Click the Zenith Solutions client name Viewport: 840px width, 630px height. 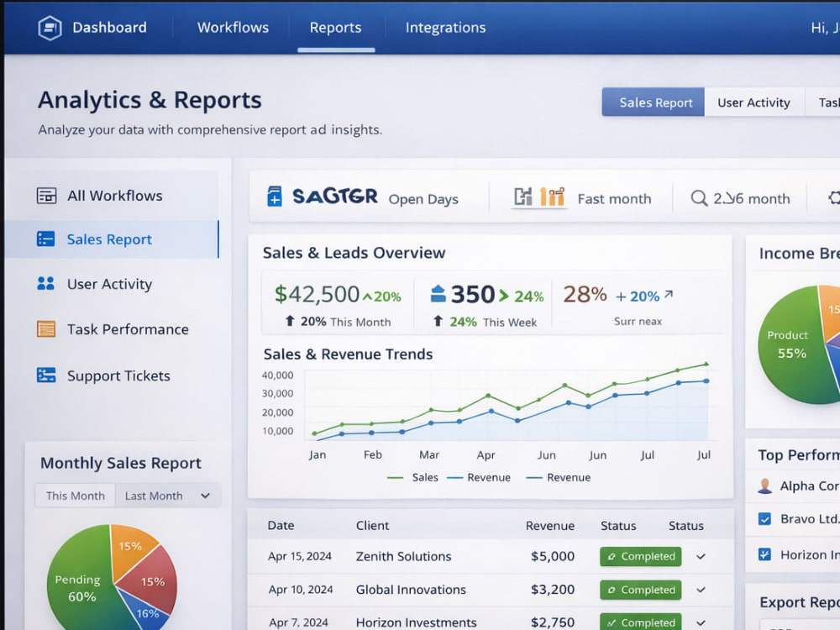click(403, 557)
